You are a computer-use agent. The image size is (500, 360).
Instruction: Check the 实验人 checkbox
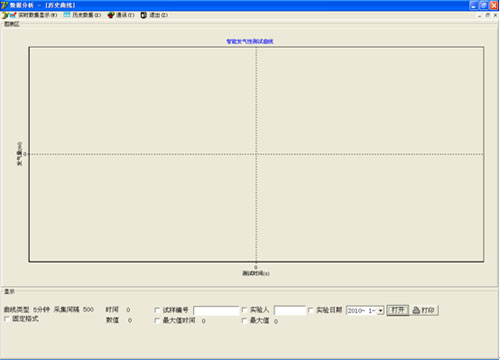pos(244,310)
